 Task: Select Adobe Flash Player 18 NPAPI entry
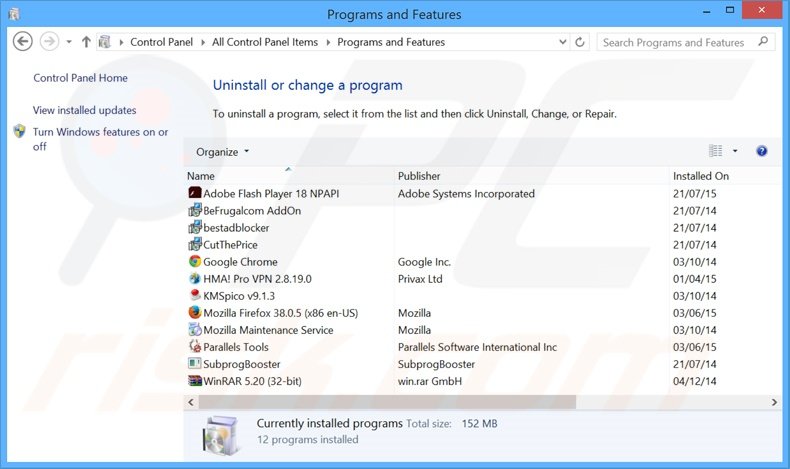(271, 193)
